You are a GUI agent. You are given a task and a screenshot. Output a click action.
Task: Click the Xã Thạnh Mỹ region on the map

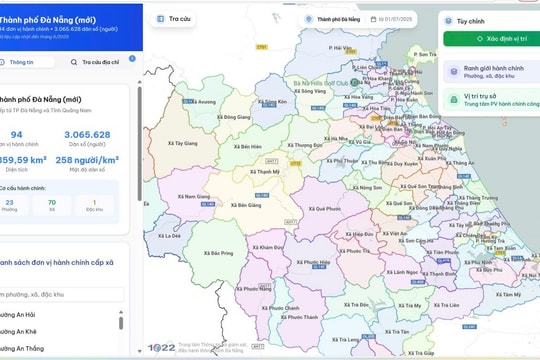pyautogui.click(x=265, y=172)
